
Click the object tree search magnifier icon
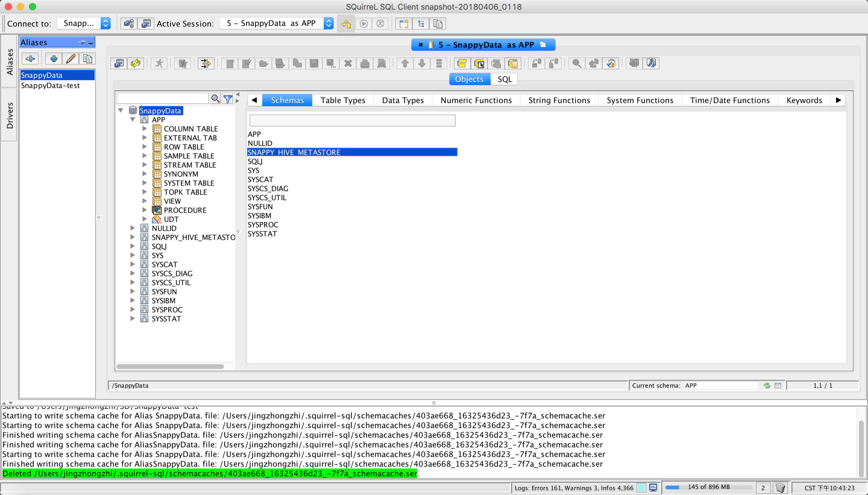click(216, 99)
